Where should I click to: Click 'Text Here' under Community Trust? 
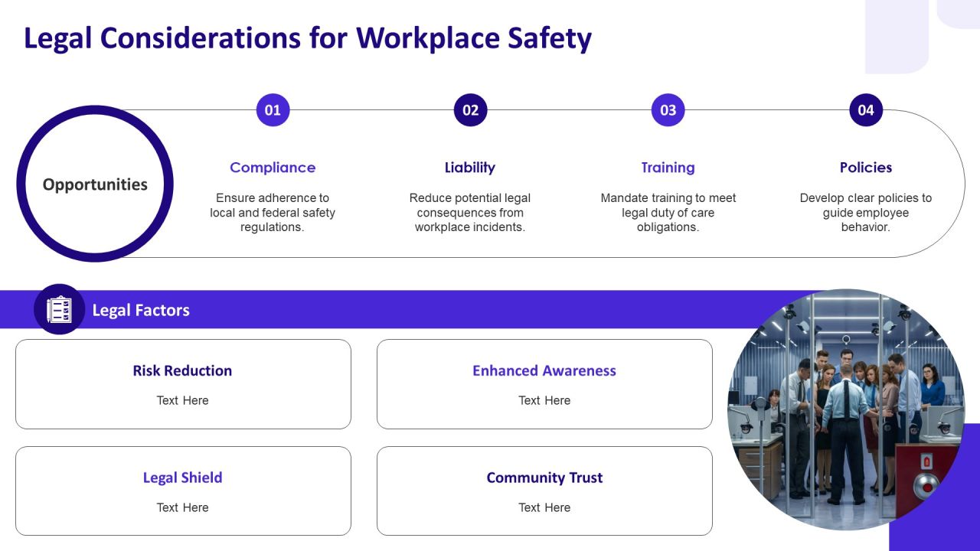tap(544, 507)
